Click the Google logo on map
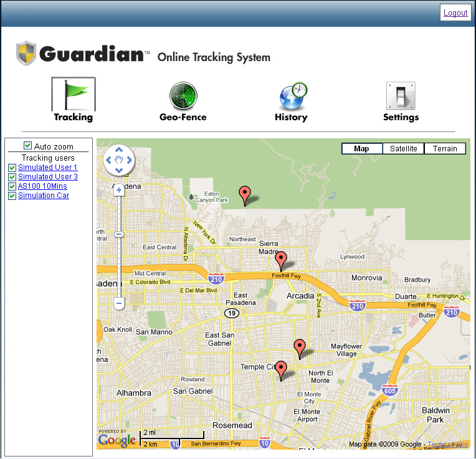The width and height of the screenshot is (476, 459). pos(117,440)
